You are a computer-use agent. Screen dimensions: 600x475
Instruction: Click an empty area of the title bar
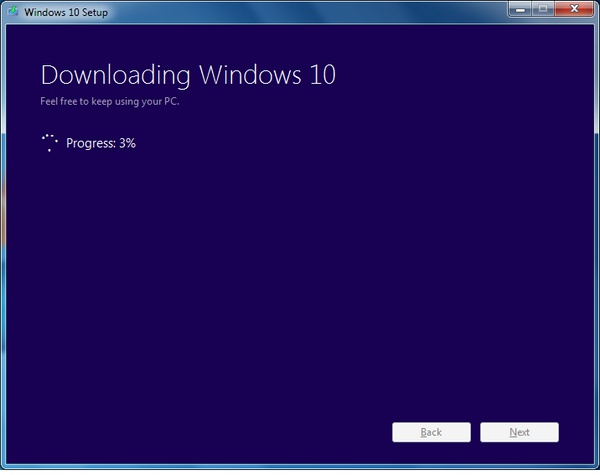click(306, 12)
